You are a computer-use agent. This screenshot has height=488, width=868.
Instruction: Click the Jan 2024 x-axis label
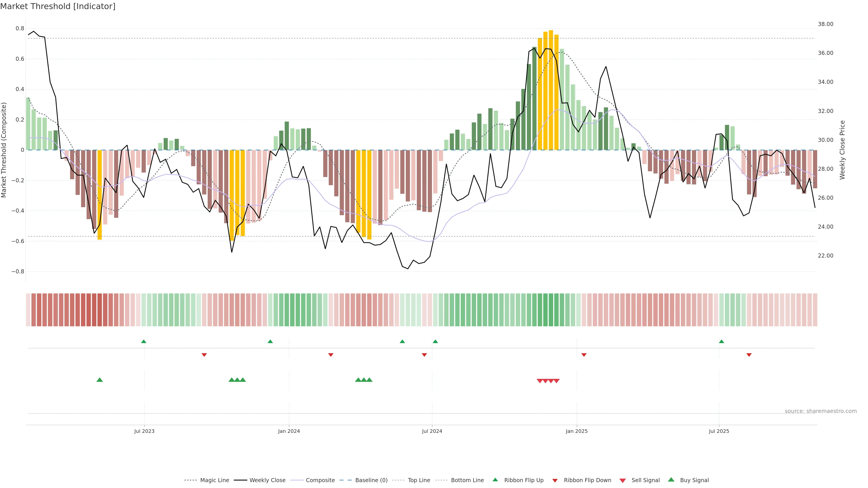(x=289, y=431)
